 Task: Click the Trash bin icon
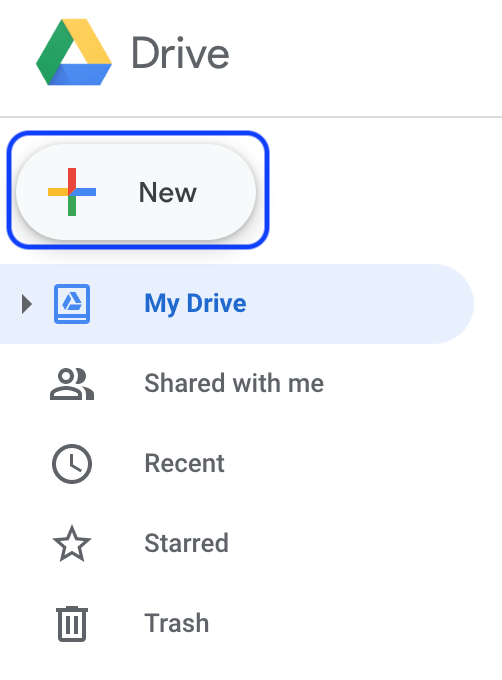72,624
